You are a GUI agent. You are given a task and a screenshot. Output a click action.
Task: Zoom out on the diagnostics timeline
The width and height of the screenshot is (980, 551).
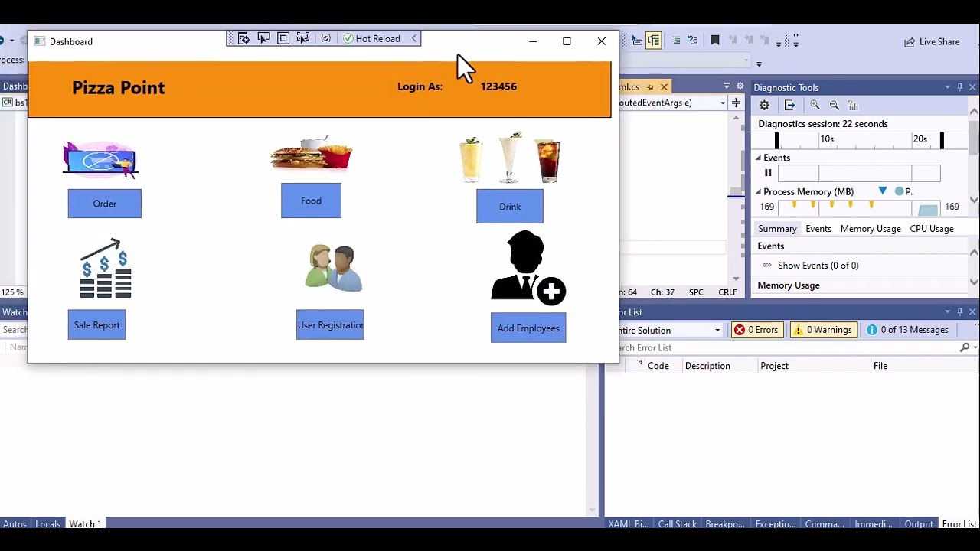point(835,106)
